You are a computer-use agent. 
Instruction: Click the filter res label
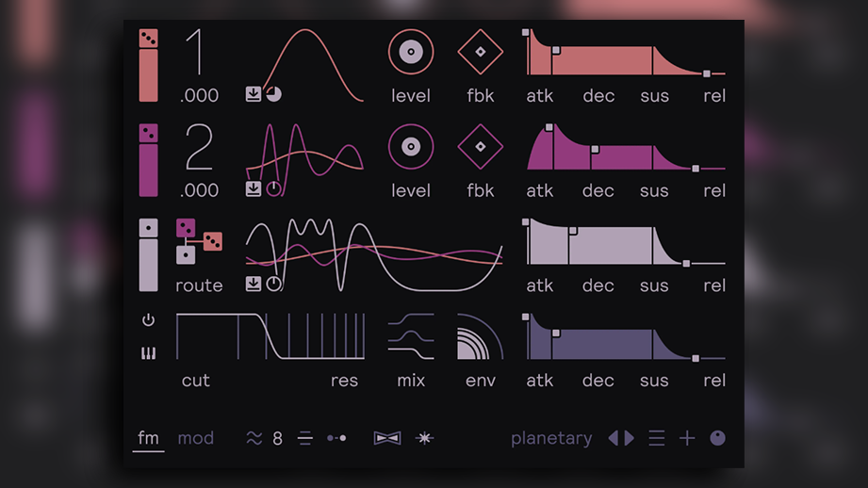tap(344, 381)
